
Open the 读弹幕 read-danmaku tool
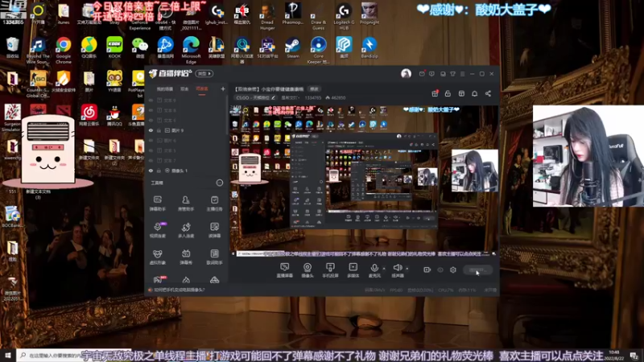pyautogui.click(x=214, y=230)
